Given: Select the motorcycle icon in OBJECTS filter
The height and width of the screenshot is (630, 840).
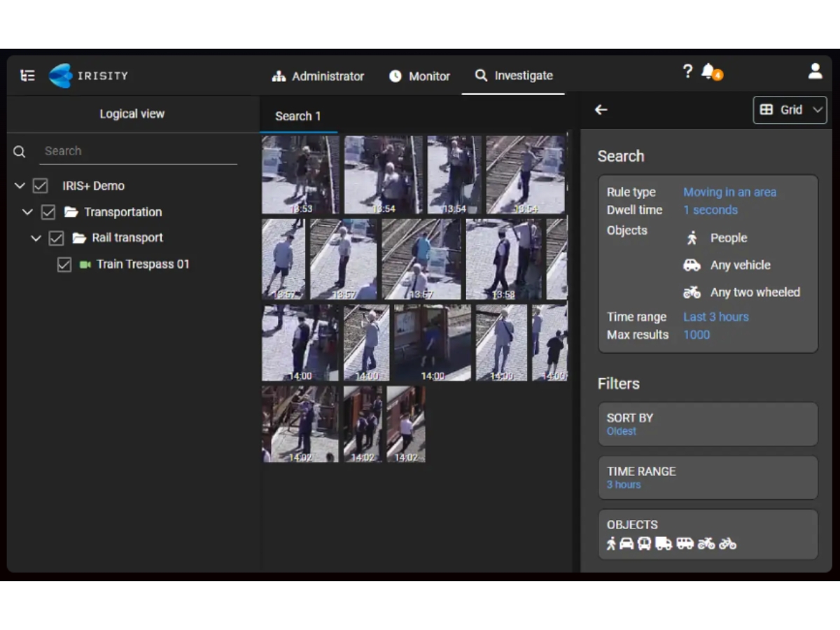Looking at the screenshot, I should (x=706, y=543).
